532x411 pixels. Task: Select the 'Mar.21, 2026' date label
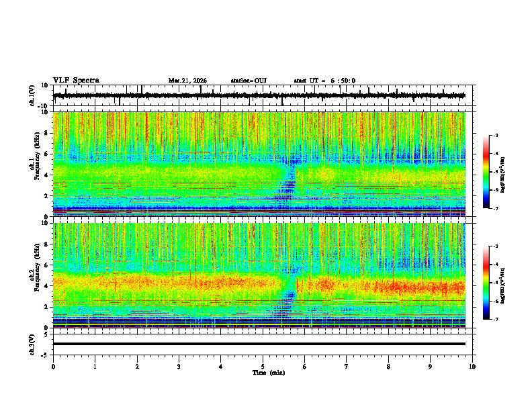(x=187, y=81)
